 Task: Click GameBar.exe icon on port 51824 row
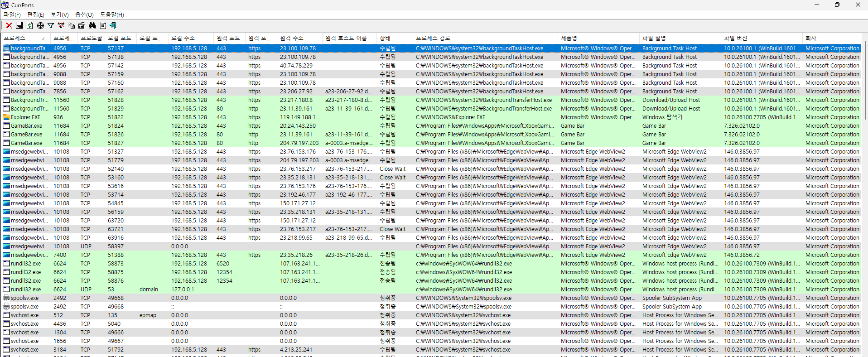[6, 125]
